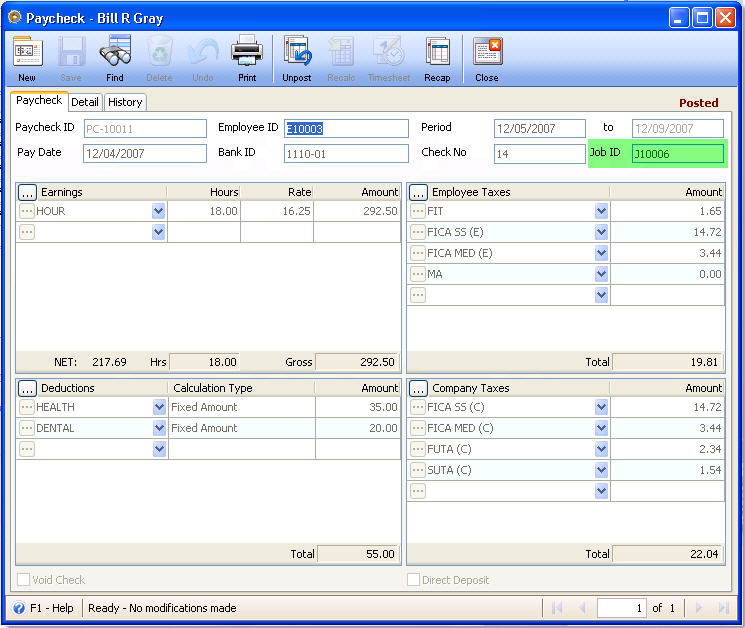The height and width of the screenshot is (628, 745).
Task: Toggle the Void Check checkbox
Action: [x=23, y=580]
